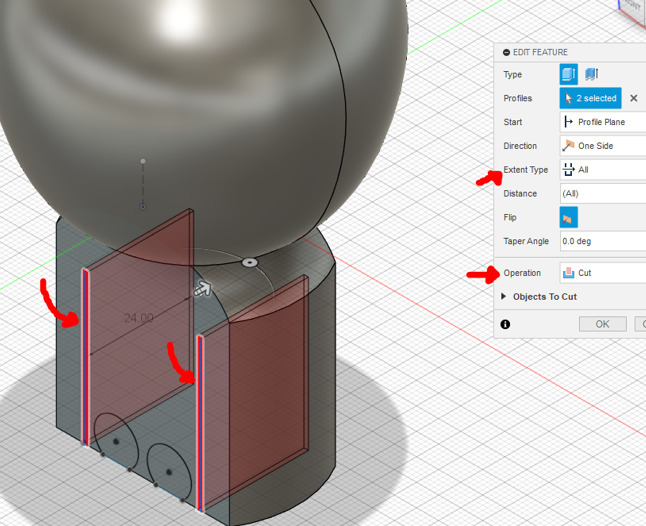Select the Thin Extrude type icon

[592, 75]
